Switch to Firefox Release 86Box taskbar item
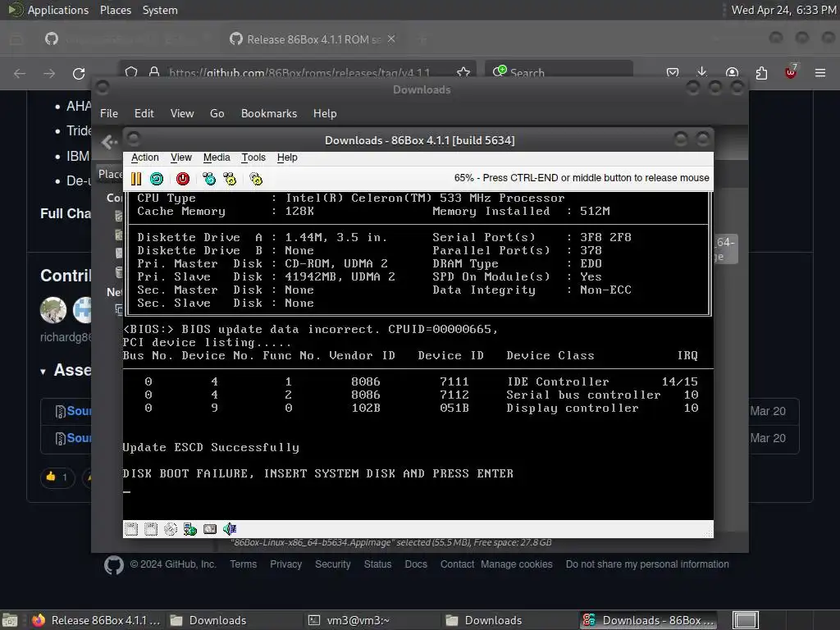The image size is (840, 630). (97, 620)
